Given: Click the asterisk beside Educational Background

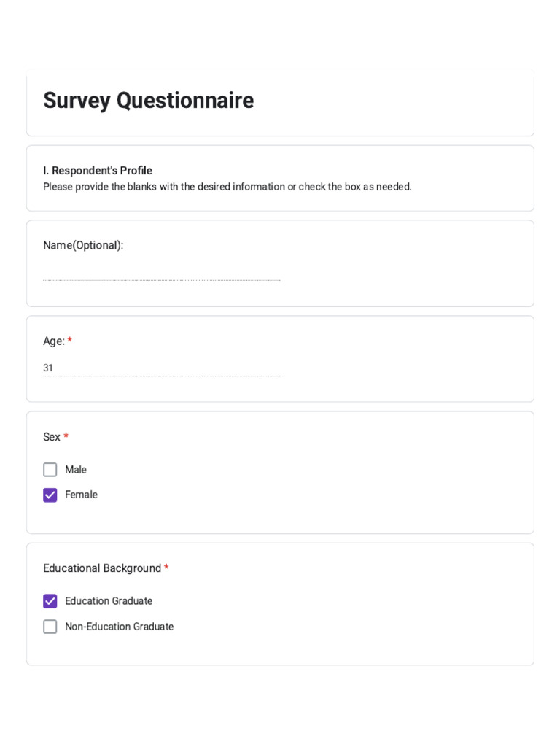Looking at the screenshot, I should click(166, 568).
